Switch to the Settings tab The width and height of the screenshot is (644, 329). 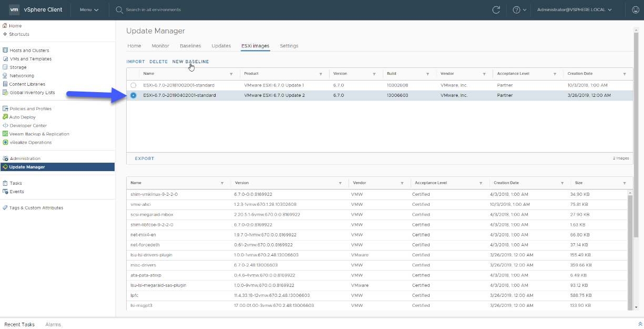point(289,46)
